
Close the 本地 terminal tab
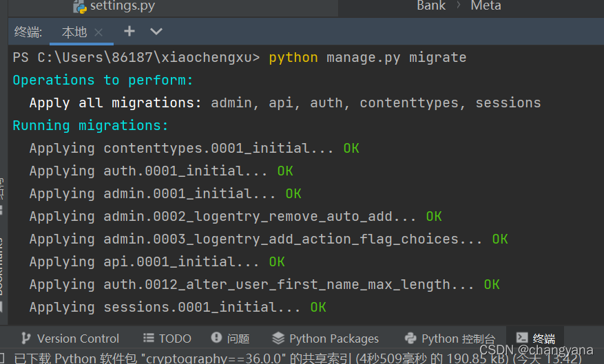click(98, 32)
